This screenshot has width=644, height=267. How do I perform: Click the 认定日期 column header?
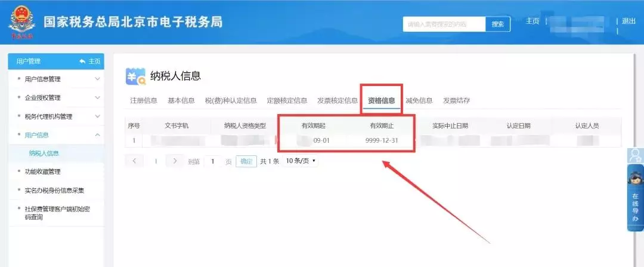(x=518, y=126)
